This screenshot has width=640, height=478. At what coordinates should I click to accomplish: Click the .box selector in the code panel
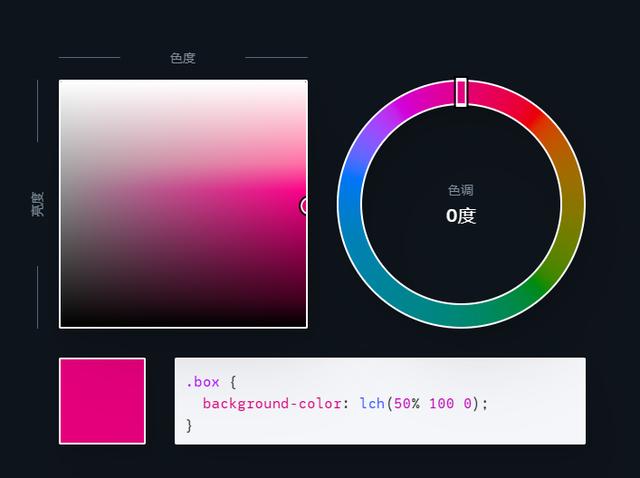pos(204,382)
